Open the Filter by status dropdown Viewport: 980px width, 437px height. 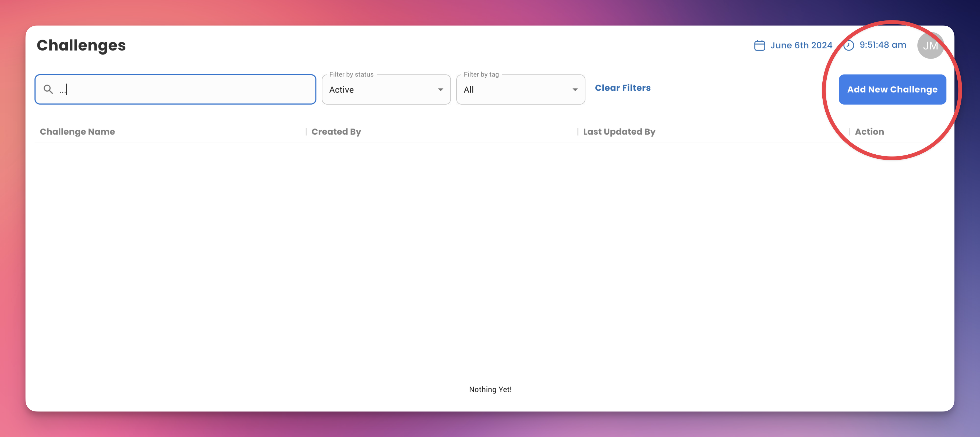[380, 90]
